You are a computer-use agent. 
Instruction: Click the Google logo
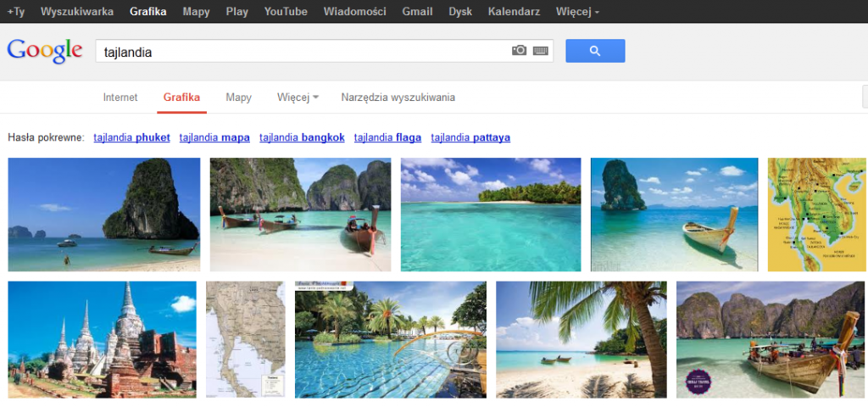tap(44, 51)
